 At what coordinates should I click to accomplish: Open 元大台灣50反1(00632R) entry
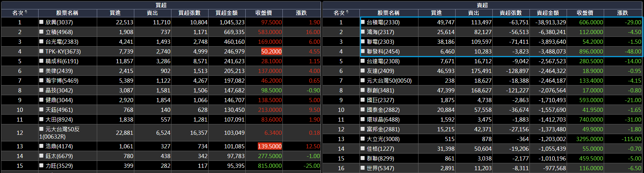(x=60, y=133)
